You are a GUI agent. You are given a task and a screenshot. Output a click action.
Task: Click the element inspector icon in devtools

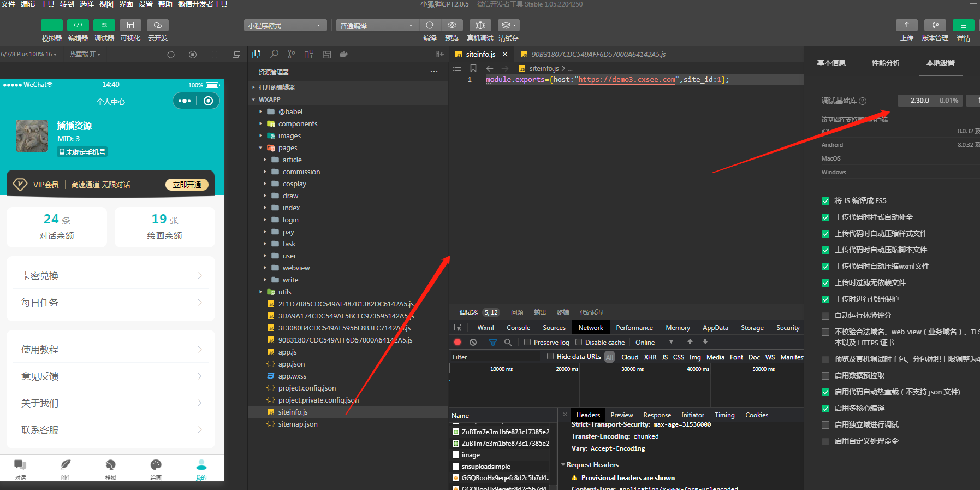pyautogui.click(x=458, y=328)
